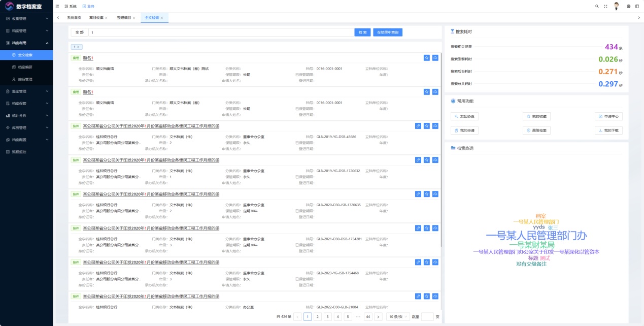
Task: Open 高级检索 shortcut
Action: [536, 131]
